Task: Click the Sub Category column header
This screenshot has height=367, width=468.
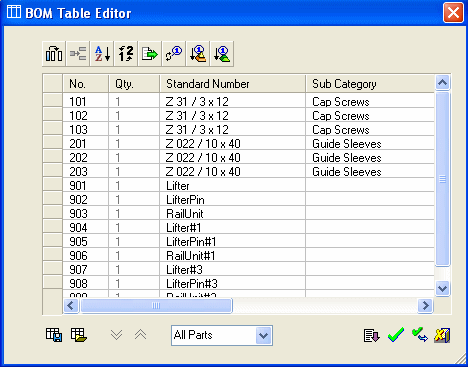Action: coord(370,84)
